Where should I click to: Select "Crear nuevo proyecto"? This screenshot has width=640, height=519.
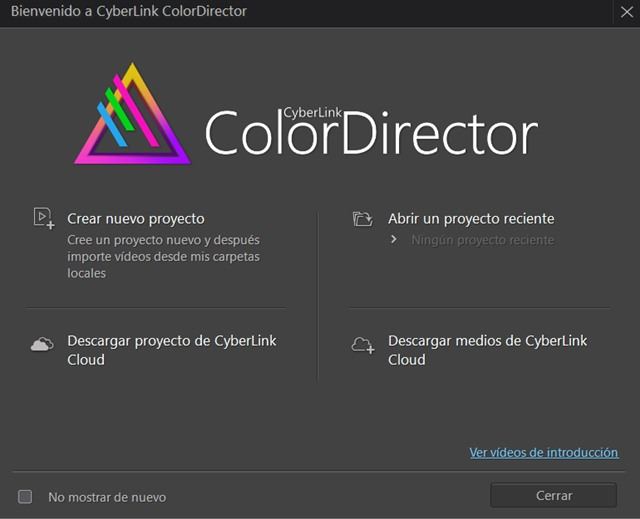coord(136,219)
